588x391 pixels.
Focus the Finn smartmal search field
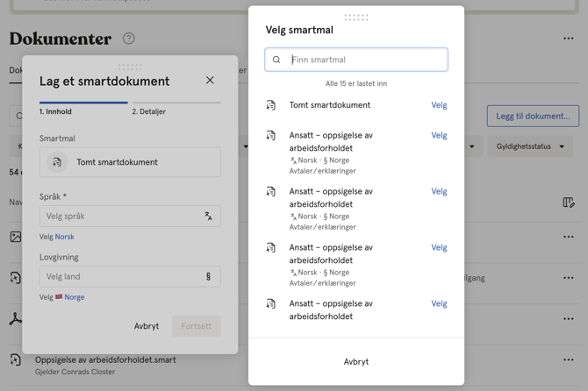coord(356,60)
